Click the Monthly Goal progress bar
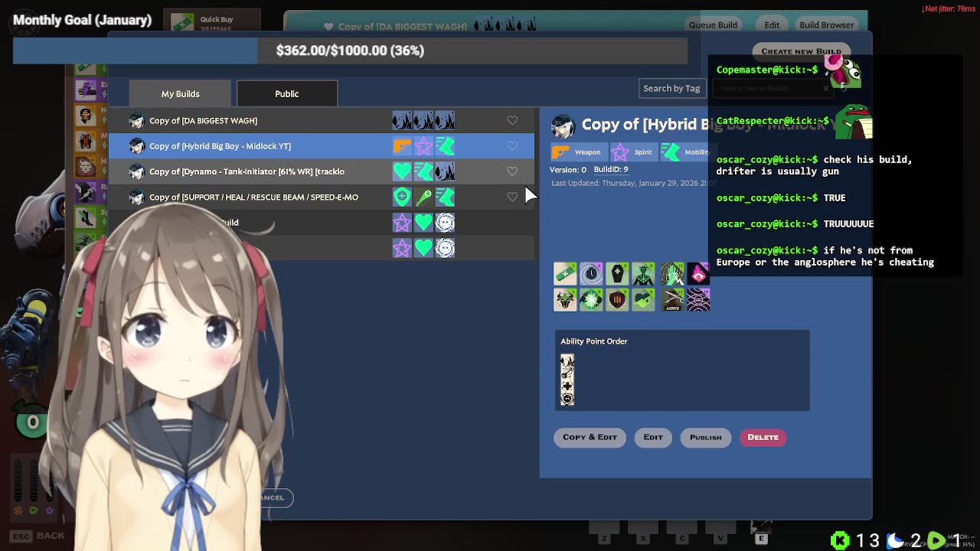 pyautogui.click(x=350, y=51)
